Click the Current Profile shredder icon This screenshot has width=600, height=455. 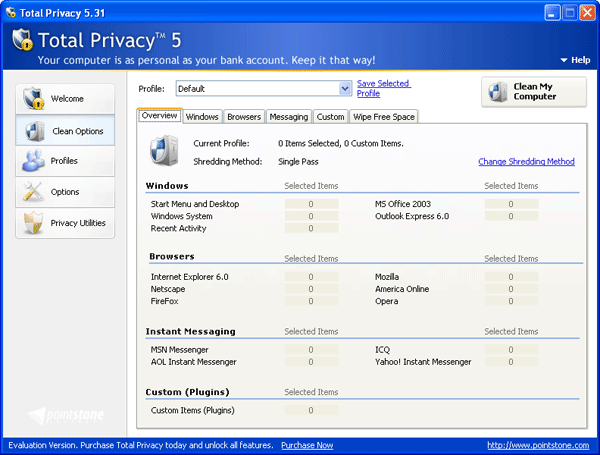tap(163, 151)
